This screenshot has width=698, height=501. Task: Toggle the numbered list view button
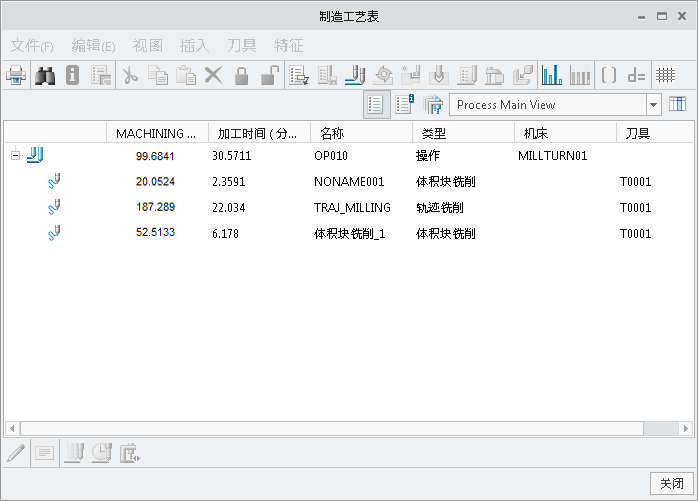(405, 104)
